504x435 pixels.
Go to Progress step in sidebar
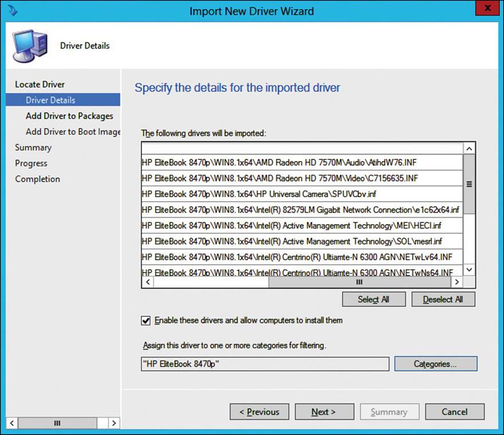(31, 163)
